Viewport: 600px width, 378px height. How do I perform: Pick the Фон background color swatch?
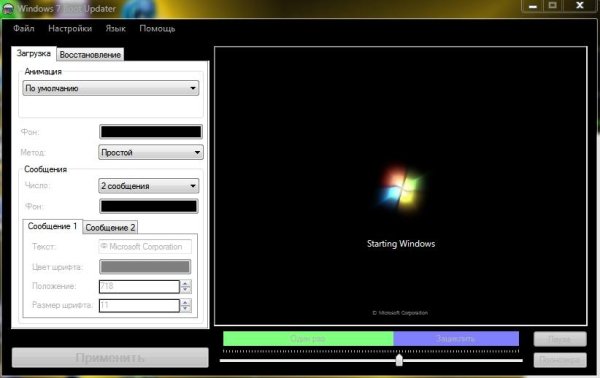pyautogui.click(x=151, y=132)
